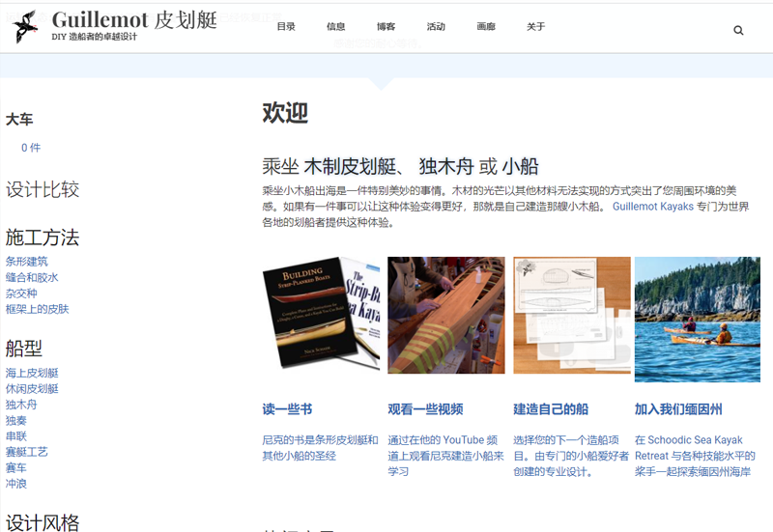Go to the 活动 menu item
This screenshot has height=532, width=773.
(436, 27)
